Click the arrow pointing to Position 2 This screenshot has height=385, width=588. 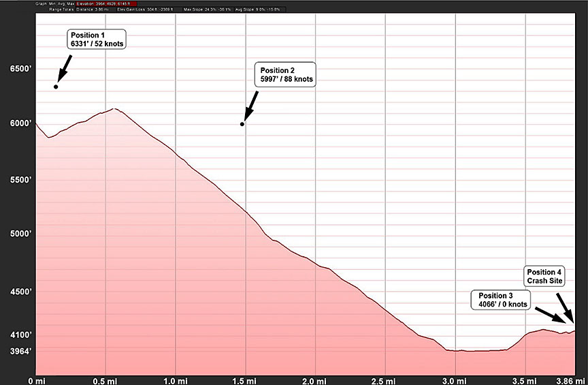click(250, 104)
